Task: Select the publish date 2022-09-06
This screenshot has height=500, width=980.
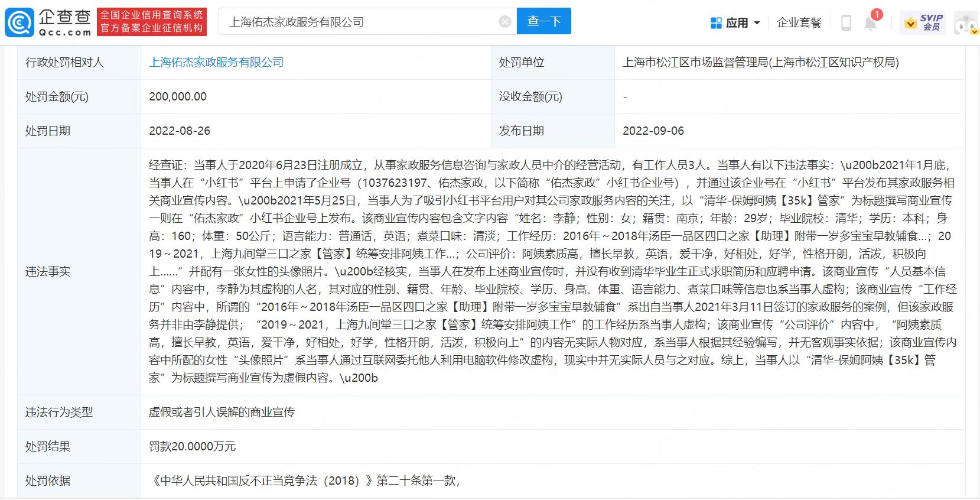Action: point(653,131)
